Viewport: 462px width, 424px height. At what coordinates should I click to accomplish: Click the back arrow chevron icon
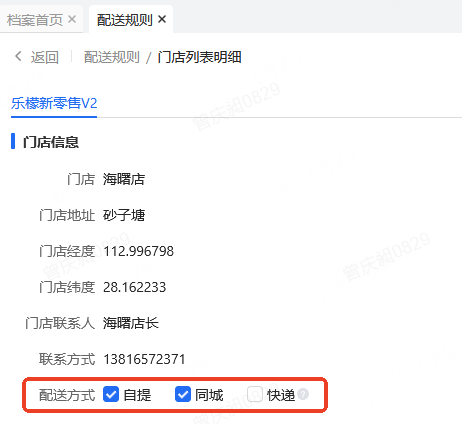tap(18, 56)
